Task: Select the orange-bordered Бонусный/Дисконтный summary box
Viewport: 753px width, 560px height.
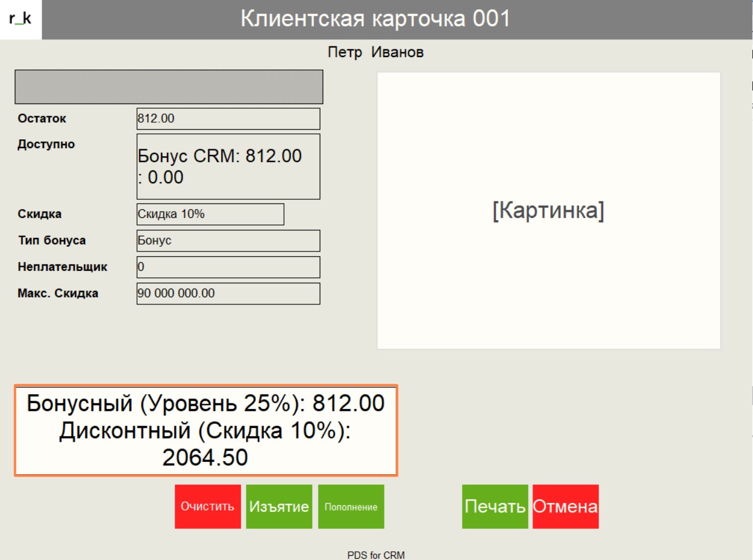Action: click(x=206, y=431)
